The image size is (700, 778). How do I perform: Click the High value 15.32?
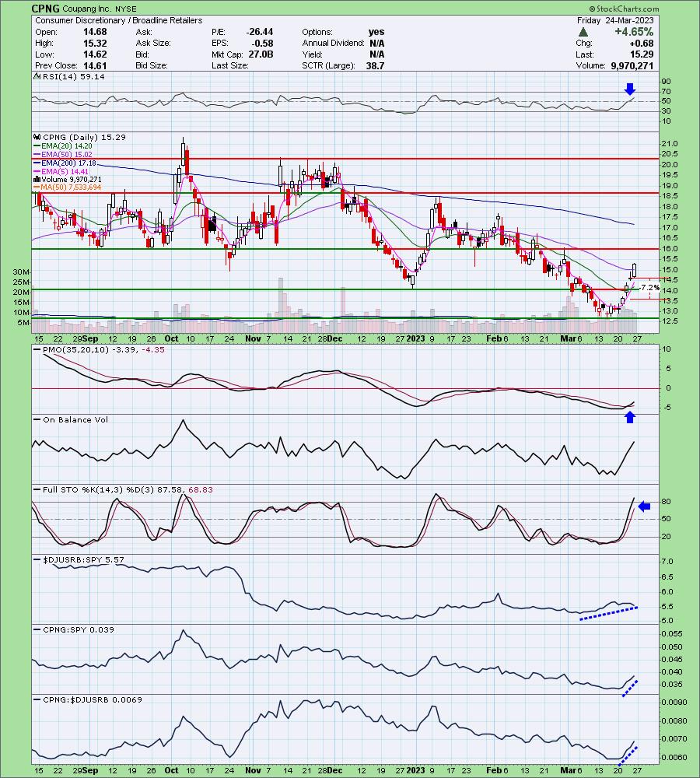tap(95, 43)
